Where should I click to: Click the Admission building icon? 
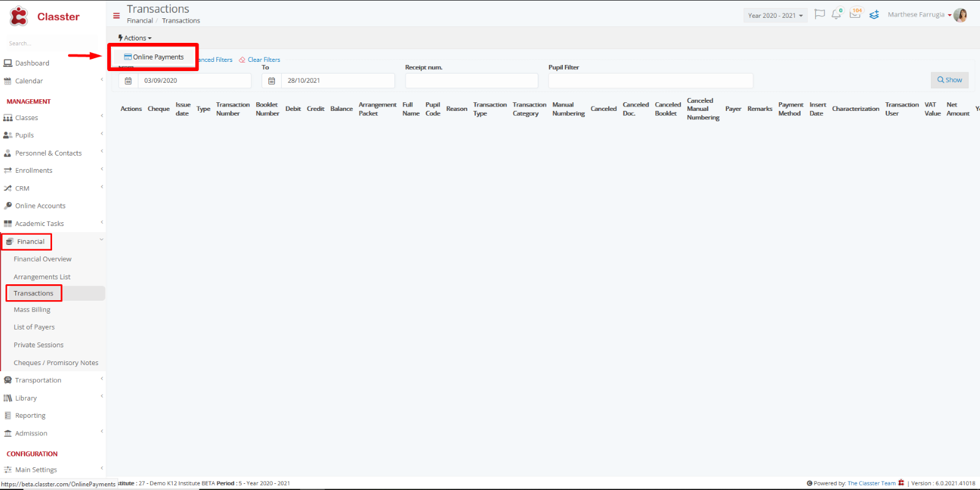click(x=8, y=433)
